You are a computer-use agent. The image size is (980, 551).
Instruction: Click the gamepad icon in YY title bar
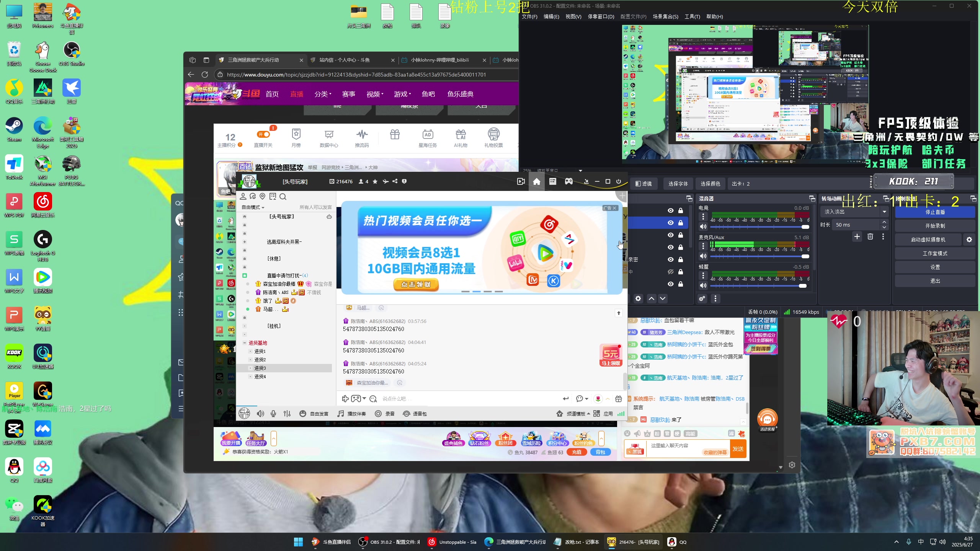point(569,181)
